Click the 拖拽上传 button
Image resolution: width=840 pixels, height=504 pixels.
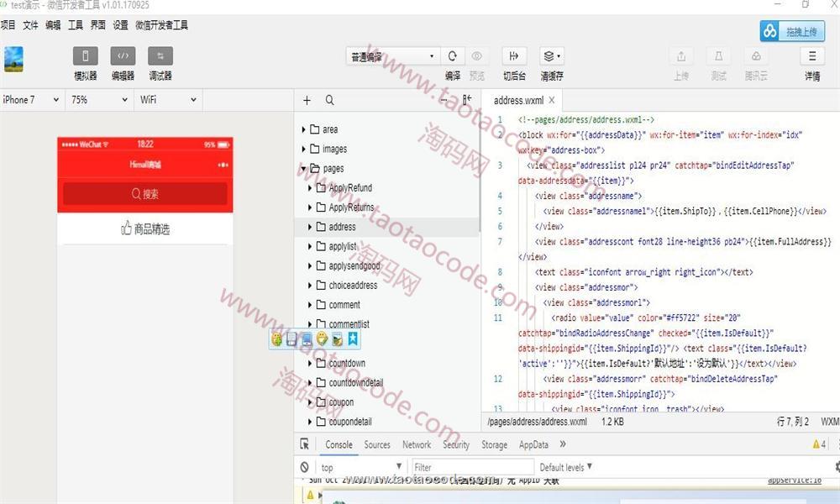[x=793, y=32]
